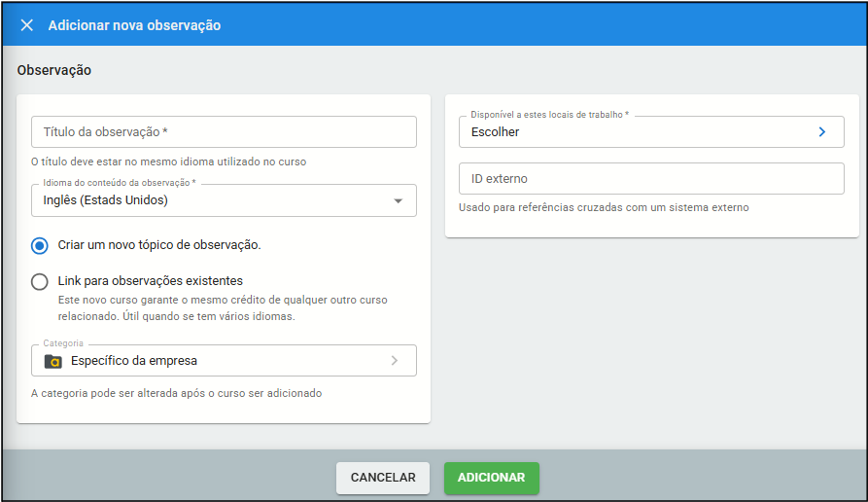Click the gray chevron in Categoria field

point(394,361)
